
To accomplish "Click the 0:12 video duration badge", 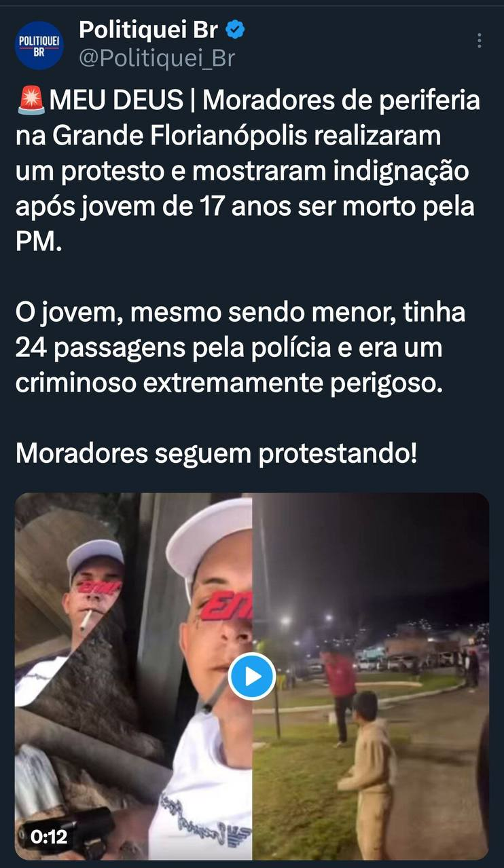I will pos(49,837).
